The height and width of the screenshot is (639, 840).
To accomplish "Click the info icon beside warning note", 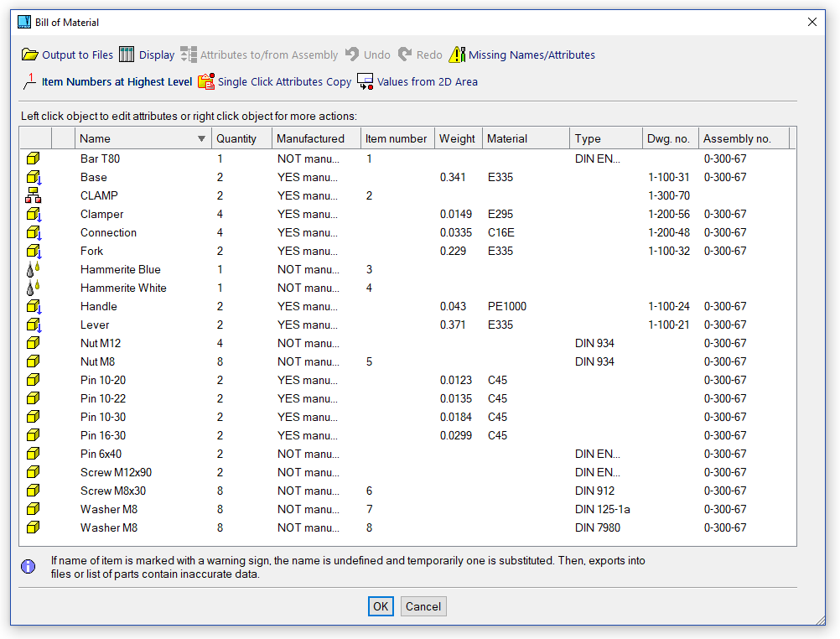I will pos(29,567).
